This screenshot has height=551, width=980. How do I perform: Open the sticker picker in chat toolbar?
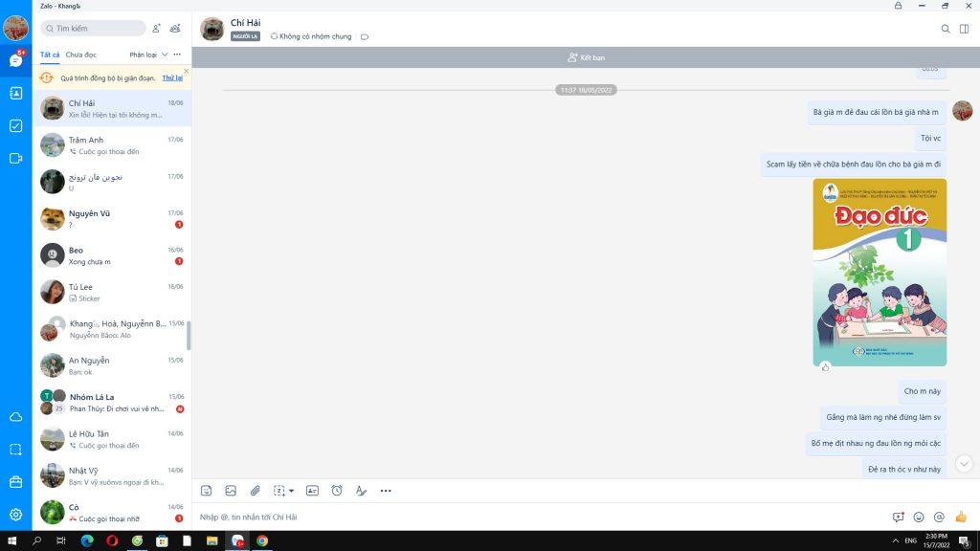[x=206, y=491]
